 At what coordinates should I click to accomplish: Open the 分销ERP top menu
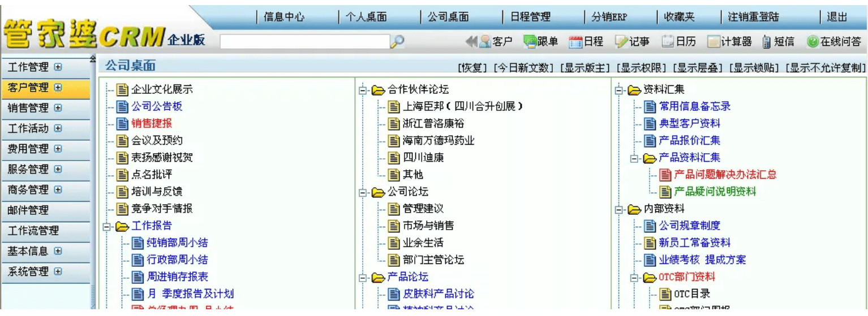pyautogui.click(x=609, y=17)
